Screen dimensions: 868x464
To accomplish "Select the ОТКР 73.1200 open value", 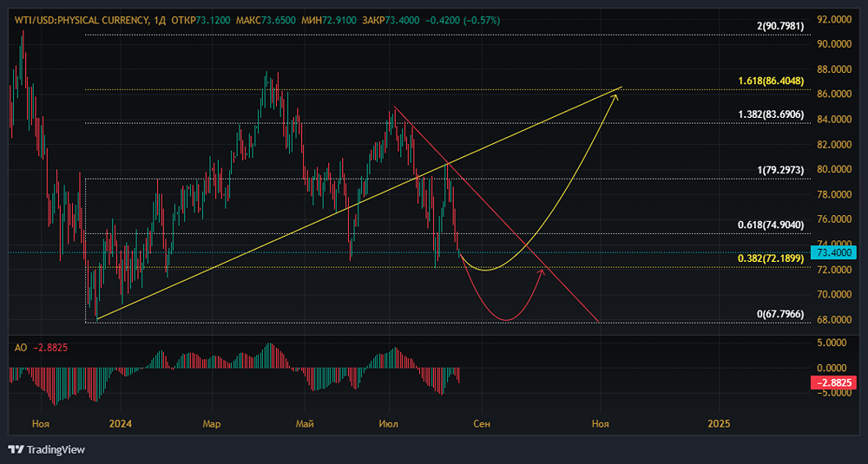I will 201,21.
